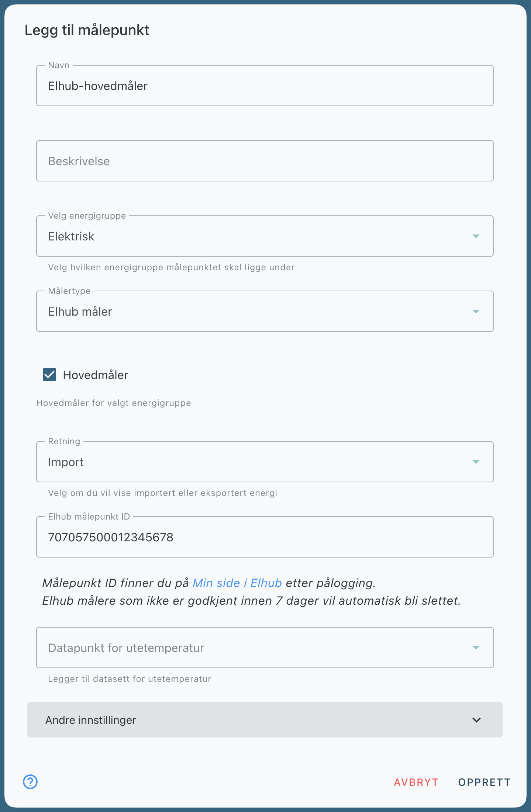Open the Velg energigruppe dropdown arrow
Screen dimensions: 531x812
476,236
